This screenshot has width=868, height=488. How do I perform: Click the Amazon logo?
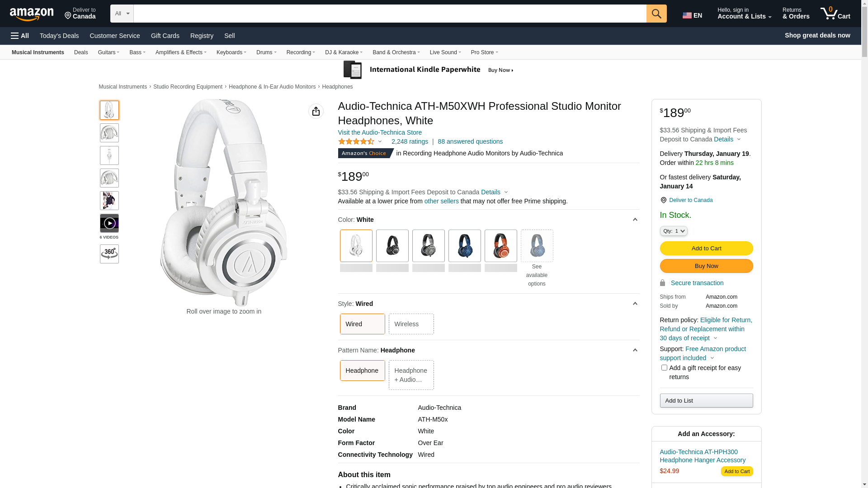click(32, 14)
